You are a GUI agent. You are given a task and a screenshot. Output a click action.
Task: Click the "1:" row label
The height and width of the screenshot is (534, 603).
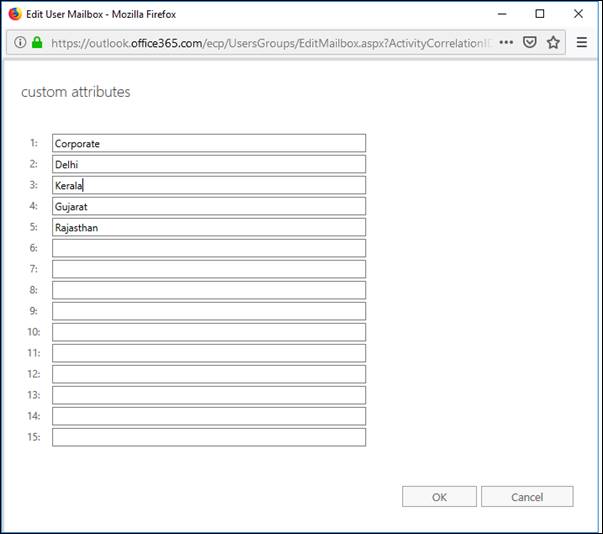(x=34, y=143)
